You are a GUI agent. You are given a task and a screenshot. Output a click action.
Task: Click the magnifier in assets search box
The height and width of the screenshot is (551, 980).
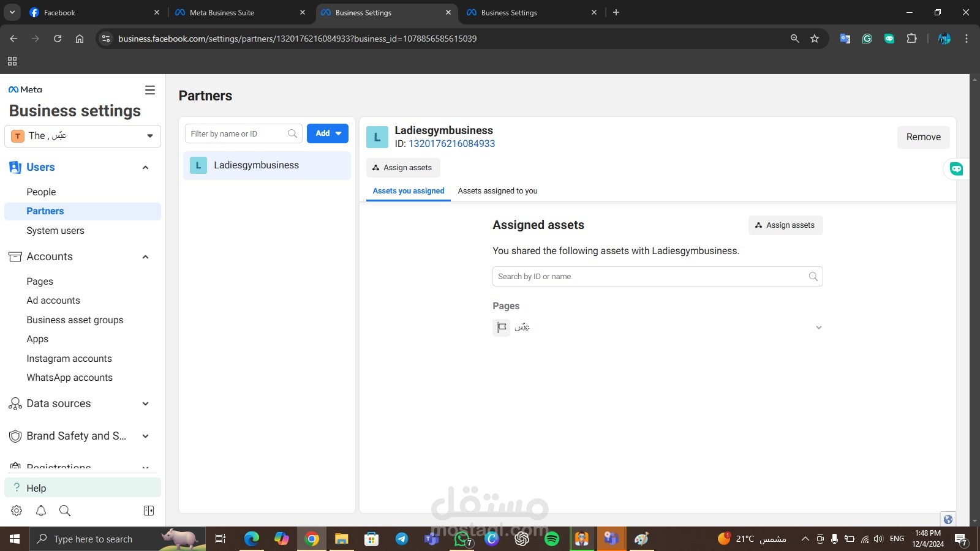813,277
